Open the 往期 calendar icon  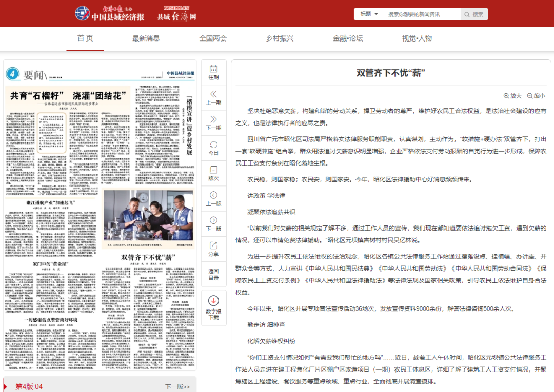coord(213,72)
